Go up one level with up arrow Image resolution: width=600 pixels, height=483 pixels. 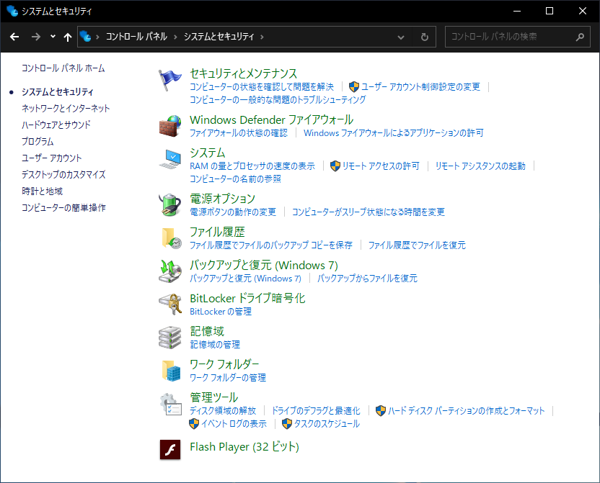pyautogui.click(x=68, y=37)
